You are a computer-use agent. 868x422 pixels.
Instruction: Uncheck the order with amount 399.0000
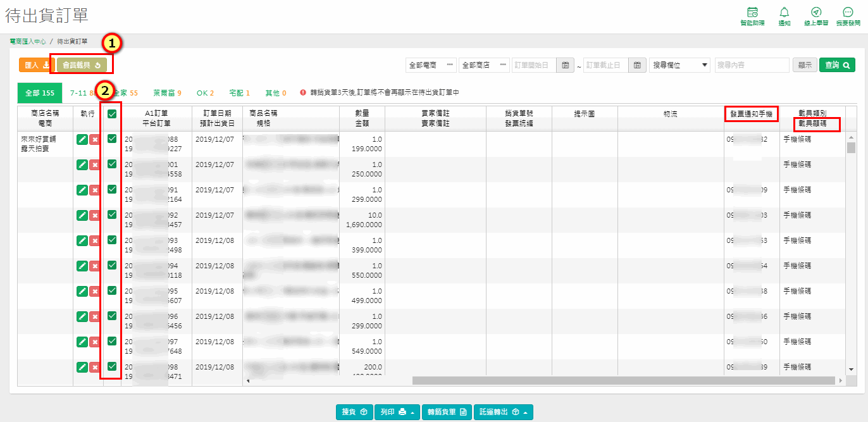click(112, 240)
